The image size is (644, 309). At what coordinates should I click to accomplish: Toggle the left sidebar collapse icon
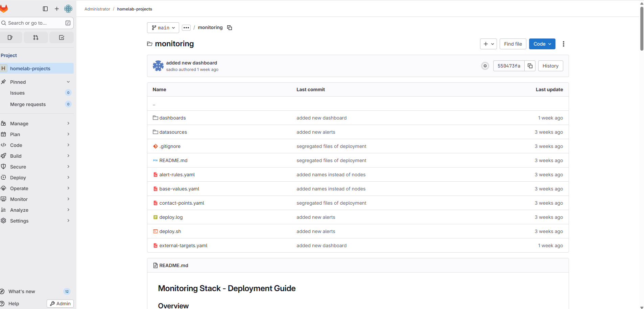click(45, 9)
